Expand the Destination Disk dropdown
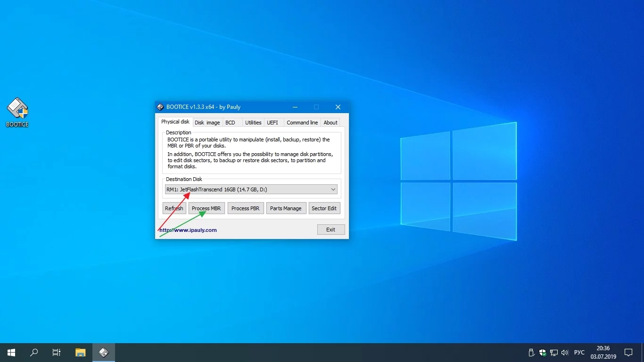Image resolution: width=644 pixels, height=362 pixels. 251,189
